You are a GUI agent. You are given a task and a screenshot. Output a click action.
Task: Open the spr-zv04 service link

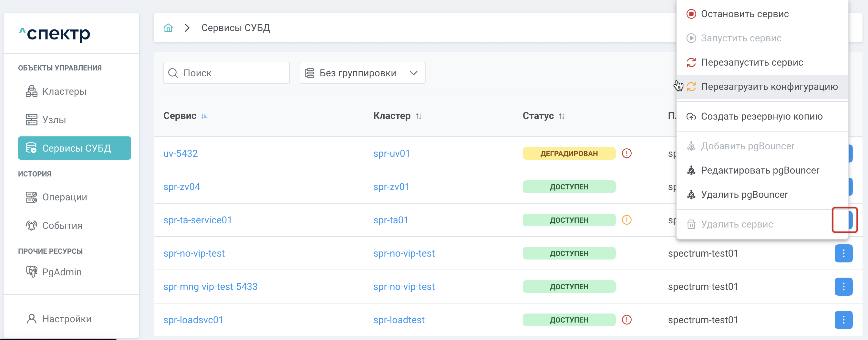click(x=181, y=186)
